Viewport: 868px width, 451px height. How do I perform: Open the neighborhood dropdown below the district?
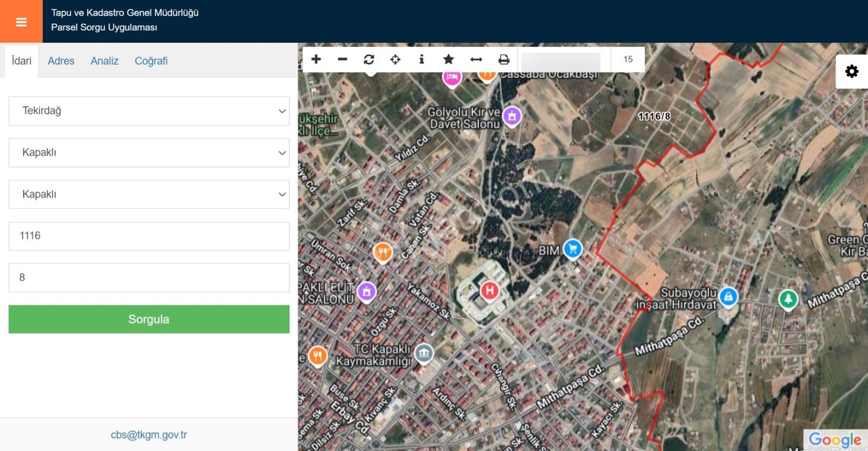(149, 195)
